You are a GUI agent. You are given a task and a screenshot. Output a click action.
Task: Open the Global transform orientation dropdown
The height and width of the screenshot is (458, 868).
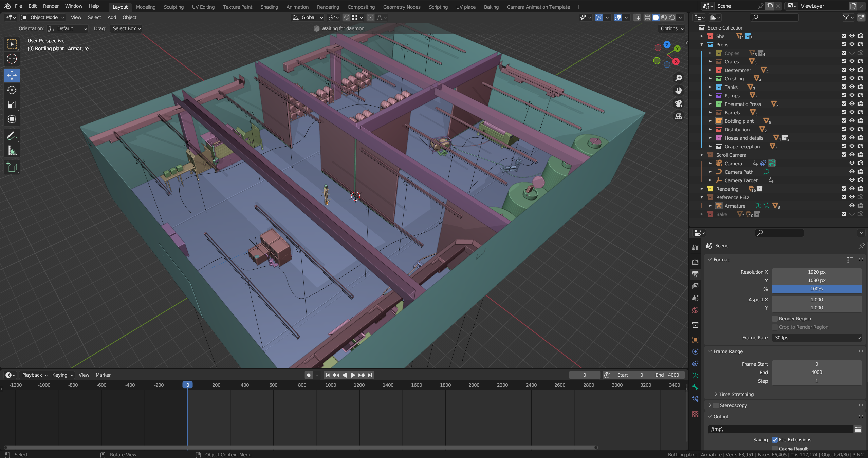[308, 17]
